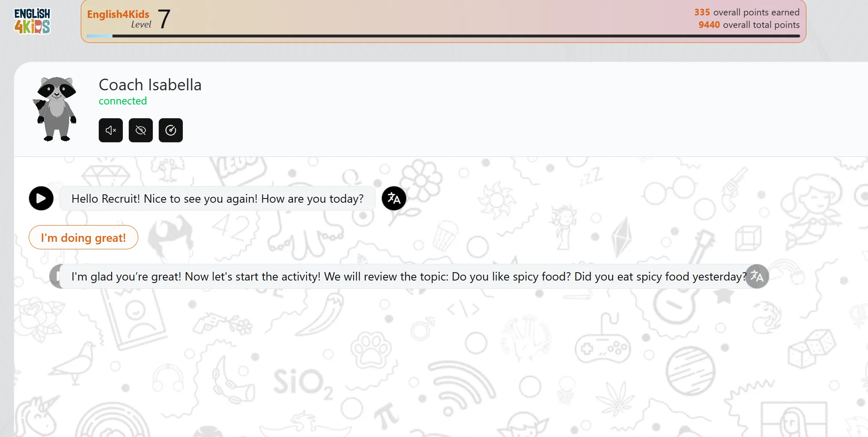Click the level progress bar
Viewport: 868px width, 437px height.
444,36
